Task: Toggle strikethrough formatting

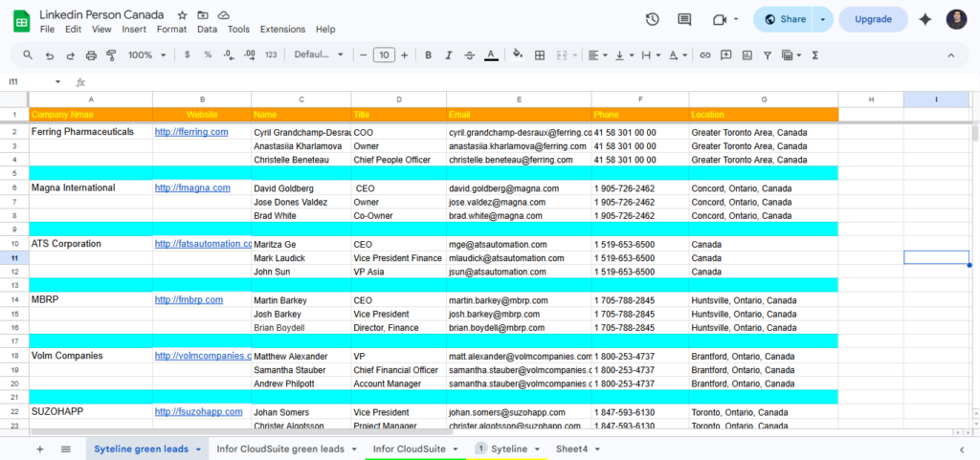Action: click(469, 55)
